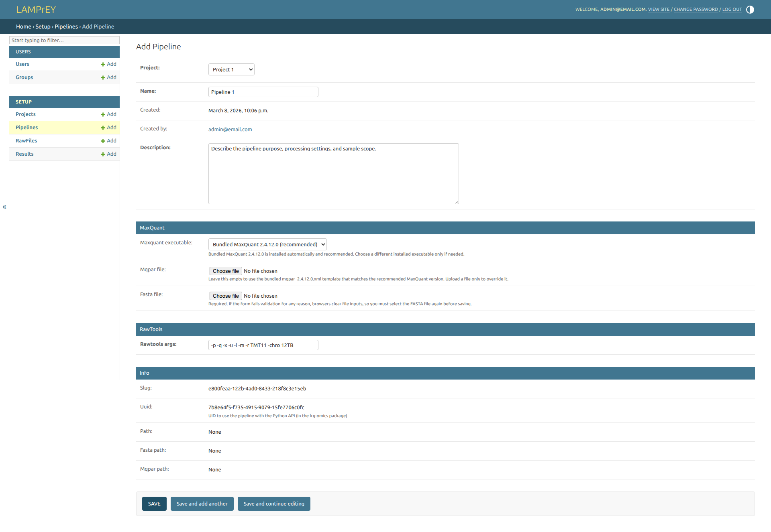Click the plus Add icon for Projects
The height and width of the screenshot is (532, 771).
[x=103, y=114]
